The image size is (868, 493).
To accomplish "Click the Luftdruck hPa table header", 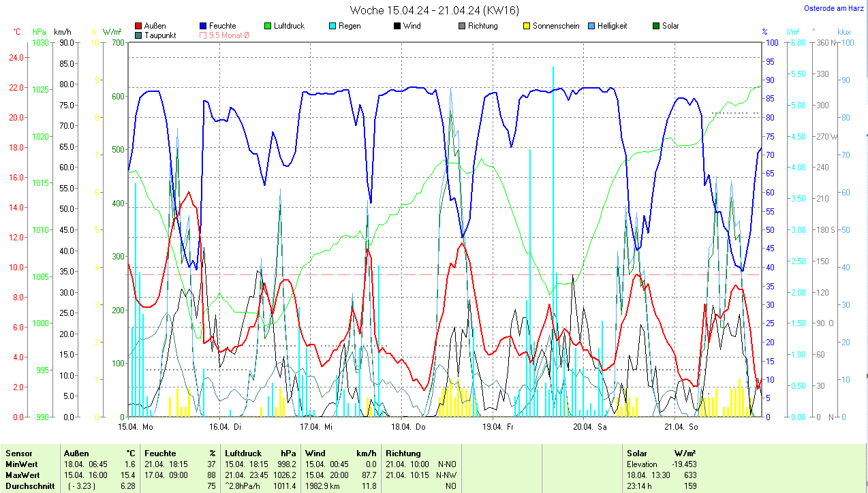I will coord(261,453).
